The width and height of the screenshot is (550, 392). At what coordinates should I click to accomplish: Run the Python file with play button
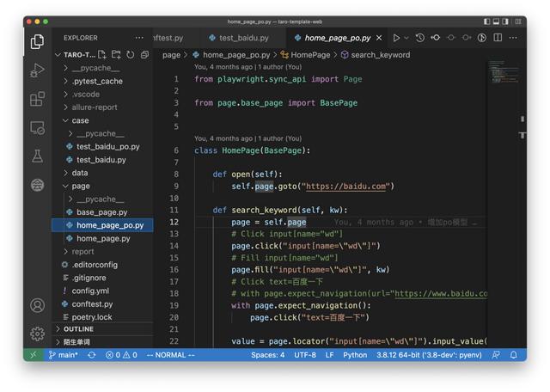(396, 38)
